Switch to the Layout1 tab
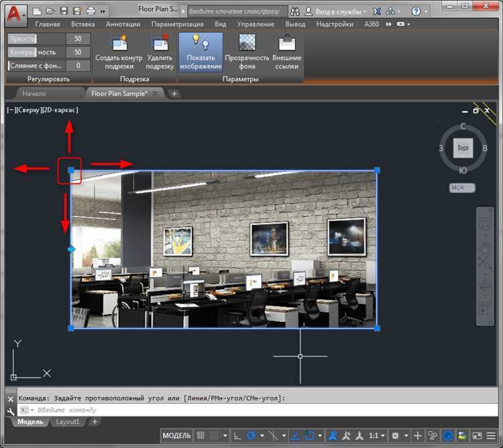503x448 pixels. [67, 422]
